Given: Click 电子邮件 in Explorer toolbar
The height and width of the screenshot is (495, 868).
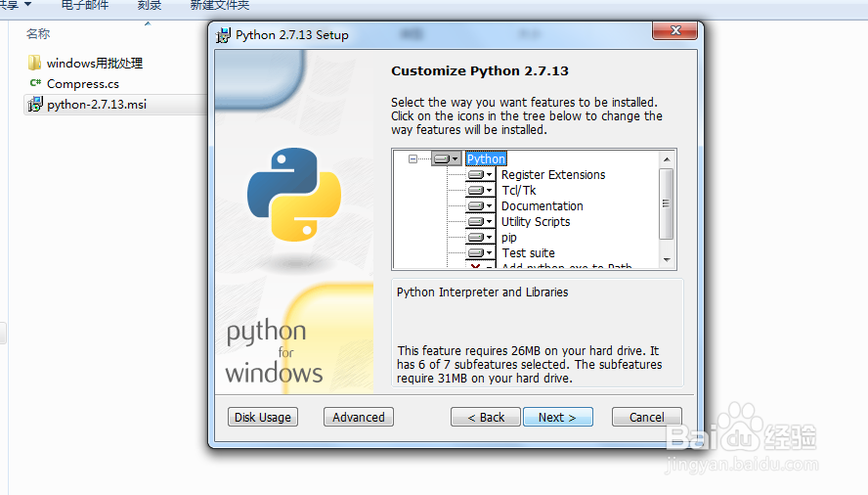Looking at the screenshot, I should coord(85,6).
